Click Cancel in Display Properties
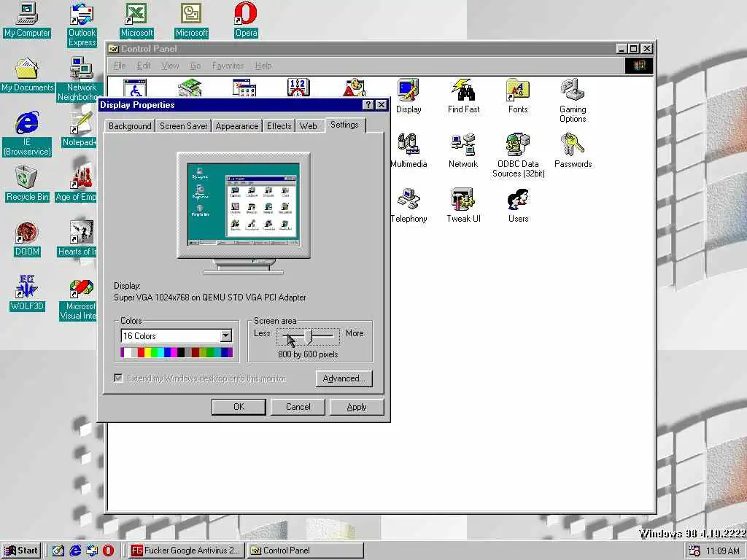The height and width of the screenshot is (560, 747). (x=298, y=407)
